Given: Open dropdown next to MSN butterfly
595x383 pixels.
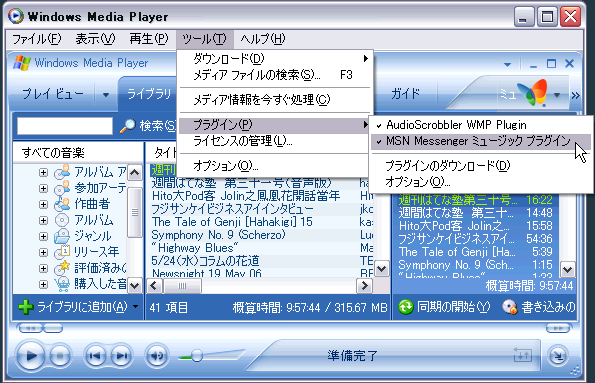Looking at the screenshot, I should pos(557,95).
